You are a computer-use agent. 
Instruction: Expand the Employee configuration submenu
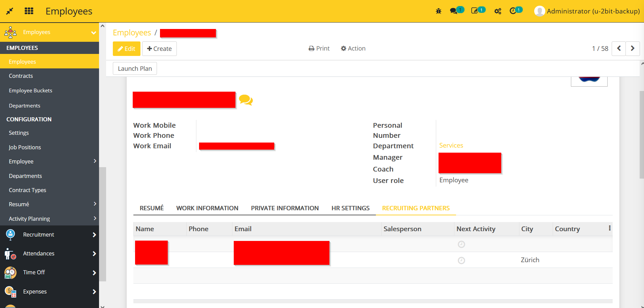(x=94, y=161)
